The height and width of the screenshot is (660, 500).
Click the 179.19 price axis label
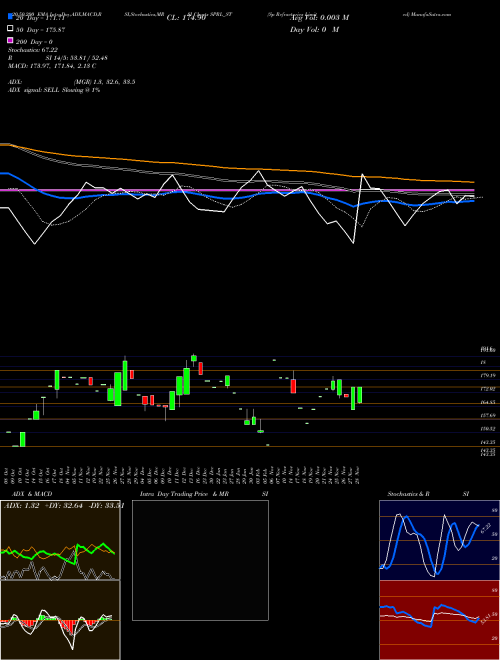pyautogui.click(x=488, y=375)
